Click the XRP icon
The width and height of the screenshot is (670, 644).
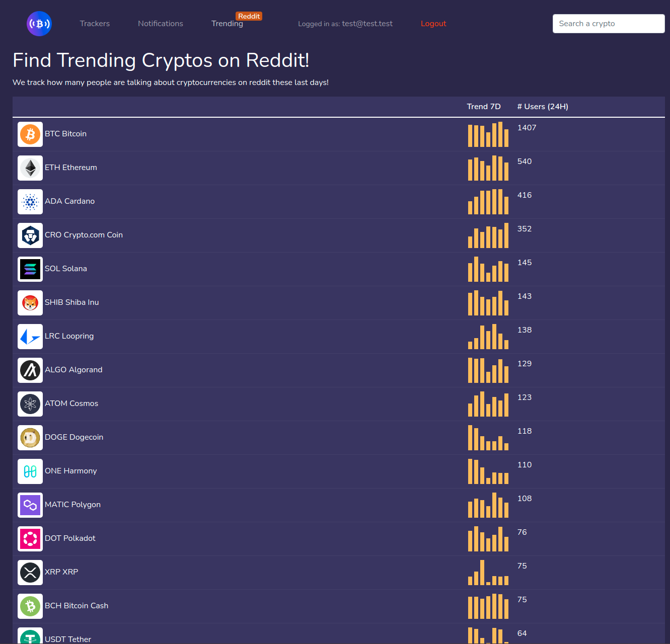coord(30,572)
